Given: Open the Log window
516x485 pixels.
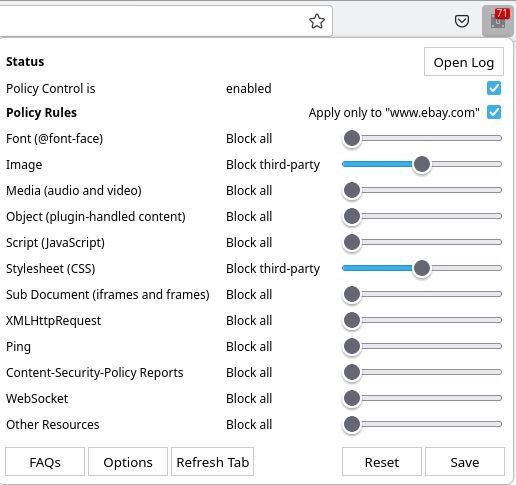Looking at the screenshot, I should point(464,62).
